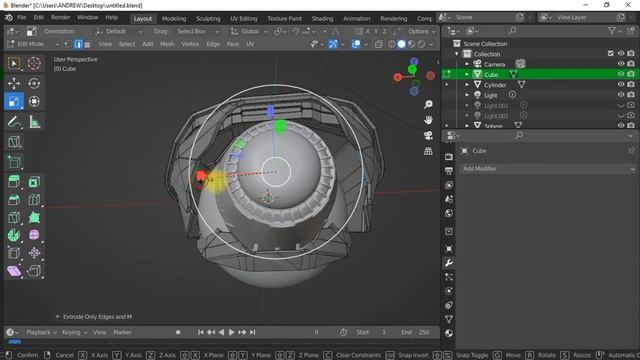Click the pan hand icon in viewport
The width and height of the screenshot is (640, 360).
[x=428, y=120]
